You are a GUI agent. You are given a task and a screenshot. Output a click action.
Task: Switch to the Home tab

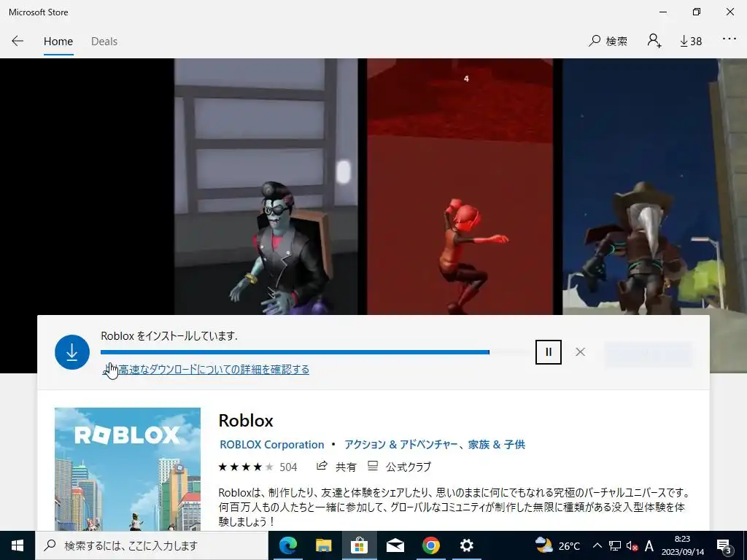58,42
